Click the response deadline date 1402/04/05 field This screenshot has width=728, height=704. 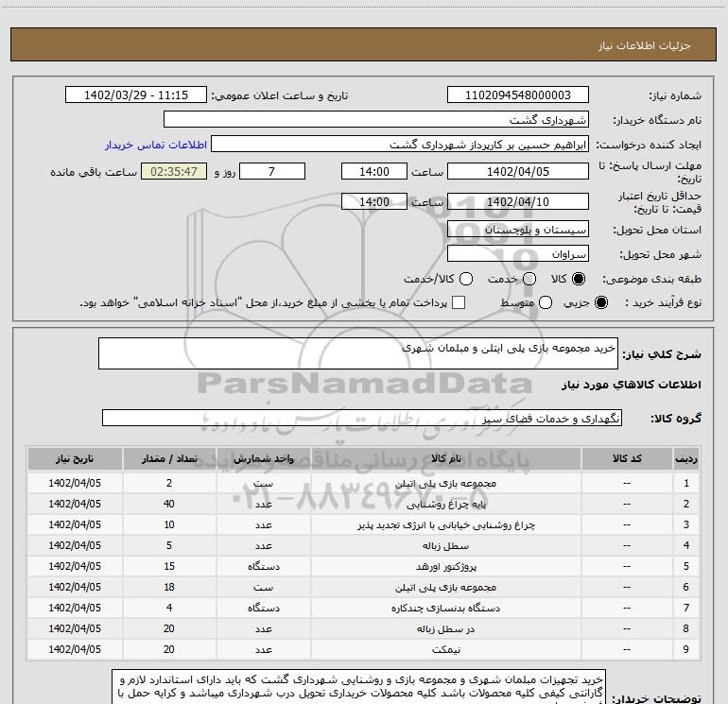[516, 171]
